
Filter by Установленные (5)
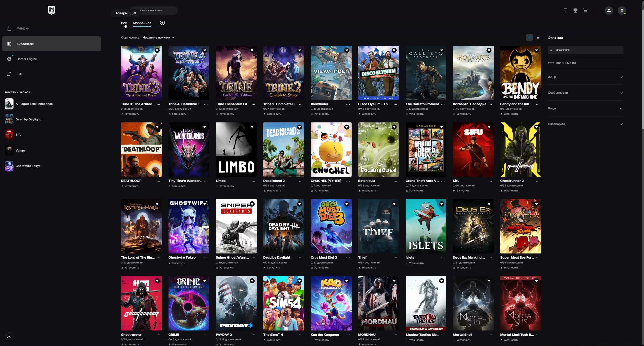[x=562, y=63]
